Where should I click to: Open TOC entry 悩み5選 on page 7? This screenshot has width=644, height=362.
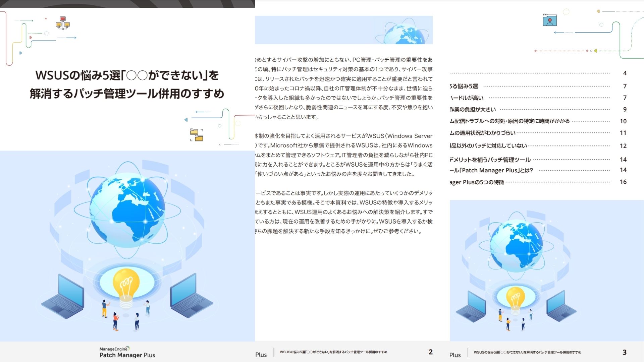pyautogui.click(x=466, y=86)
